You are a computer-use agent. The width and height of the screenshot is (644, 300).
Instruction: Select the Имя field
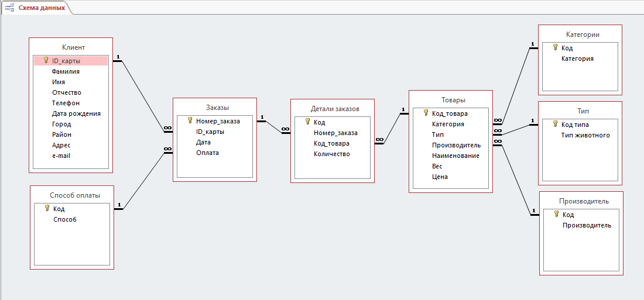(59, 82)
